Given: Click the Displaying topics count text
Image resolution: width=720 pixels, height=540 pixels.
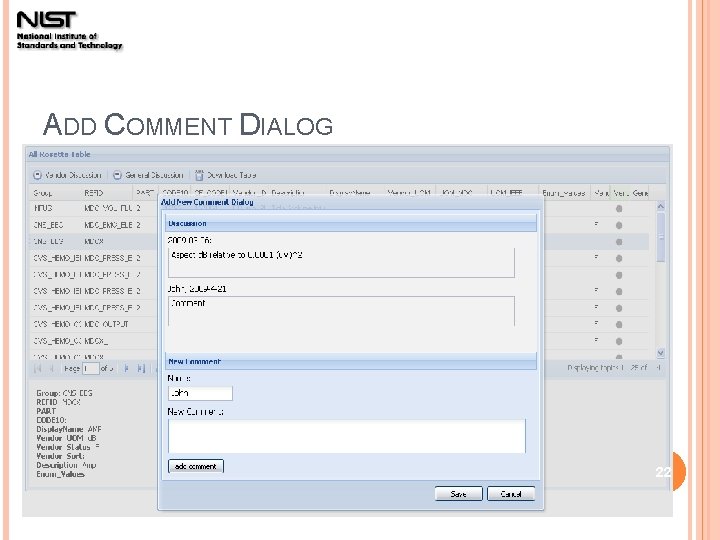Looking at the screenshot, I should click(614, 368).
